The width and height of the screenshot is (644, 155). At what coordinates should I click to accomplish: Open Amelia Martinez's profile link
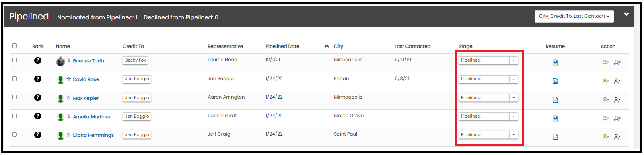[92, 117]
